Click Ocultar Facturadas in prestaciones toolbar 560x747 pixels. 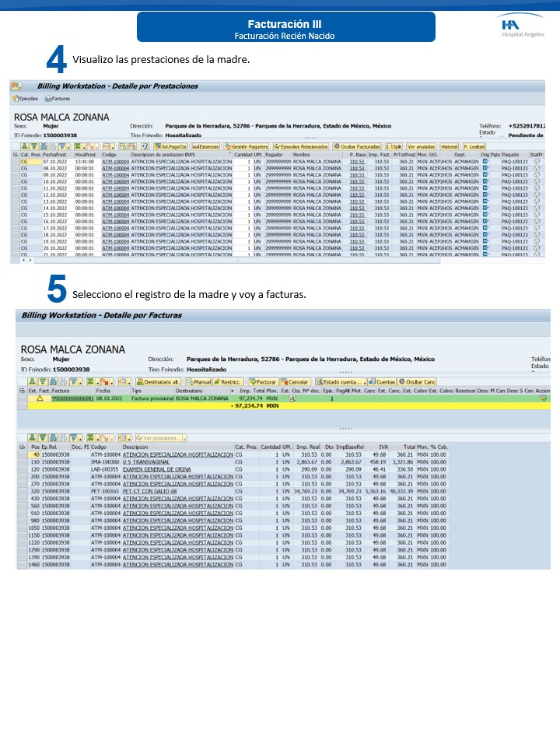(357, 146)
